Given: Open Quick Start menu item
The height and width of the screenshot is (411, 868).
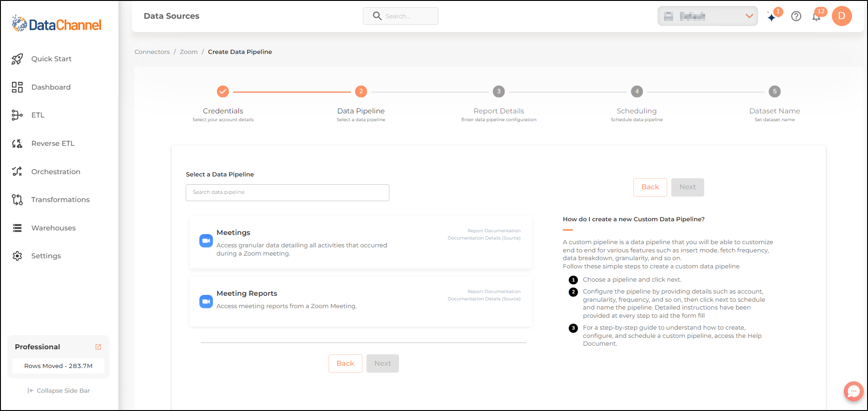Looking at the screenshot, I should (51, 59).
